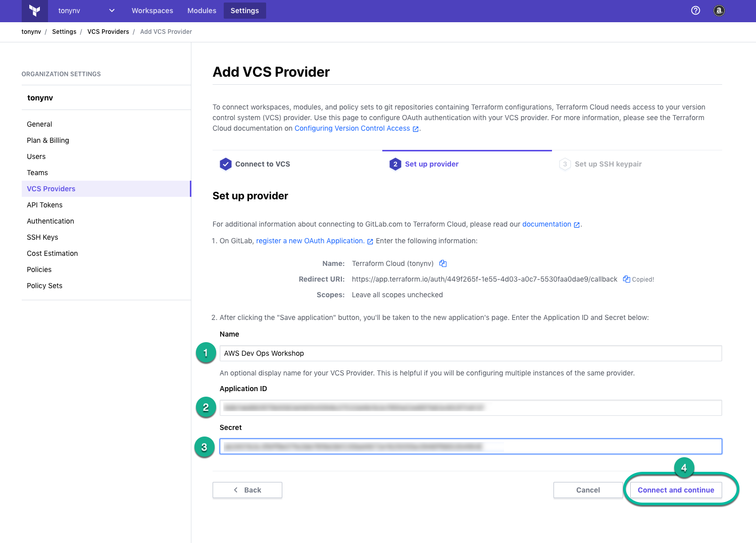
Task: Open the Settings menu tab
Action: [245, 11]
